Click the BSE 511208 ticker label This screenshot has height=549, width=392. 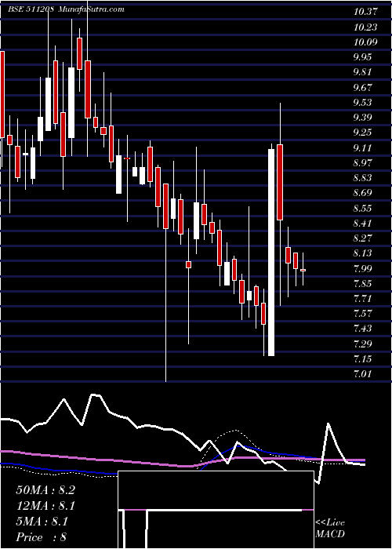pyautogui.click(x=31, y=9)
